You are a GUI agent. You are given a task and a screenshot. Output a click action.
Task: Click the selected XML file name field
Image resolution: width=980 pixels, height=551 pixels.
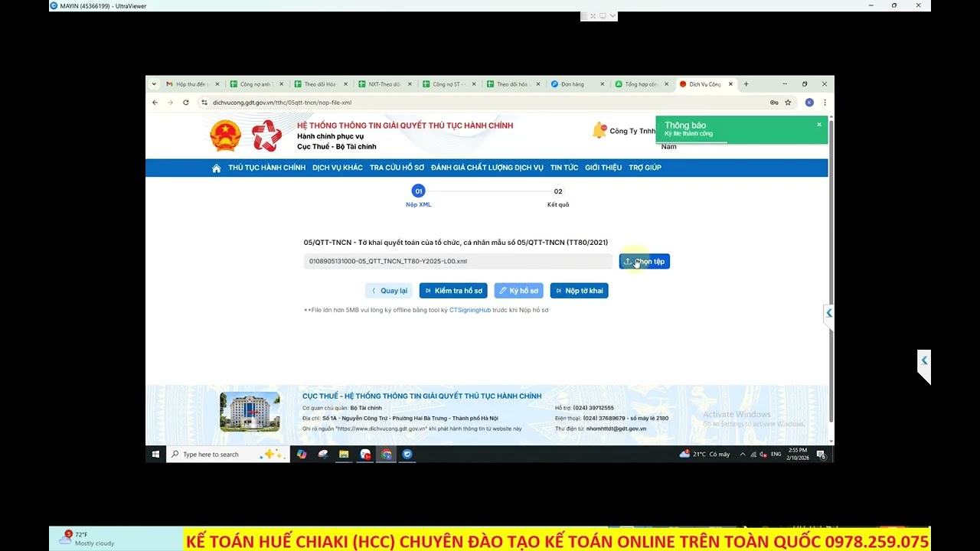tap(458, 262)
